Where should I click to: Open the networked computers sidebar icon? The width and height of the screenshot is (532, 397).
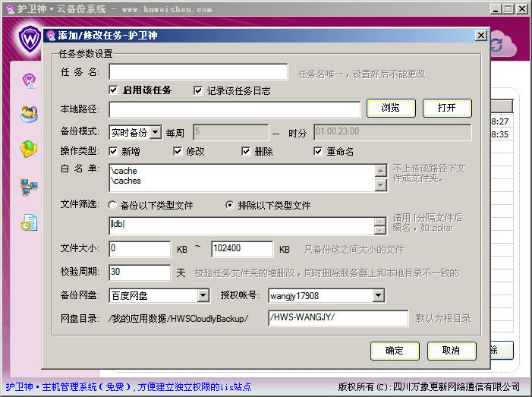[x=29, y=187]
